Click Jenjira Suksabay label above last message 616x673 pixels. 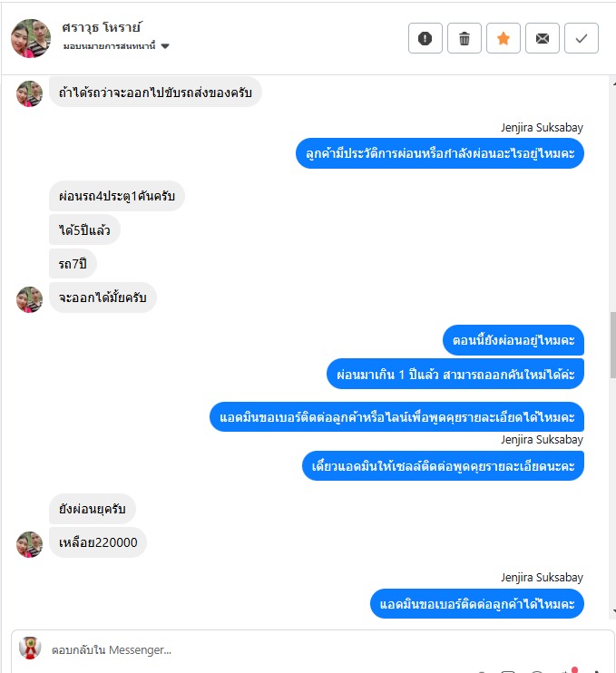[542, 577]
